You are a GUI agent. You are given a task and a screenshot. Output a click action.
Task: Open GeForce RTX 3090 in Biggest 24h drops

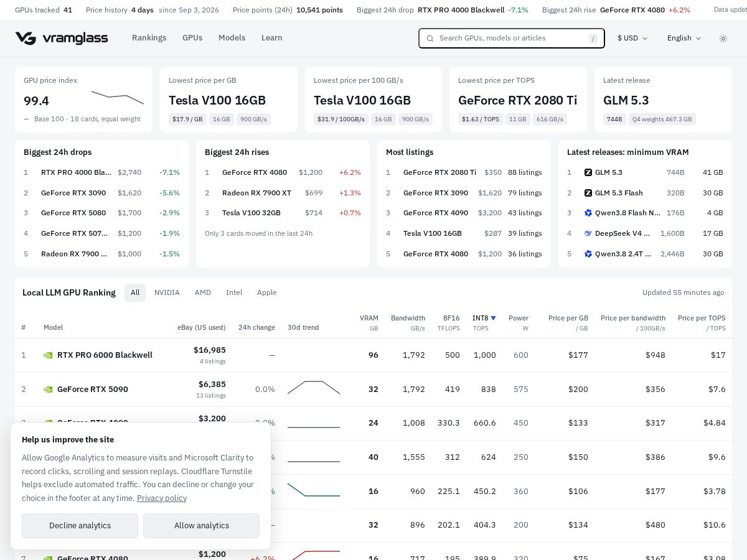coord(73,193)
